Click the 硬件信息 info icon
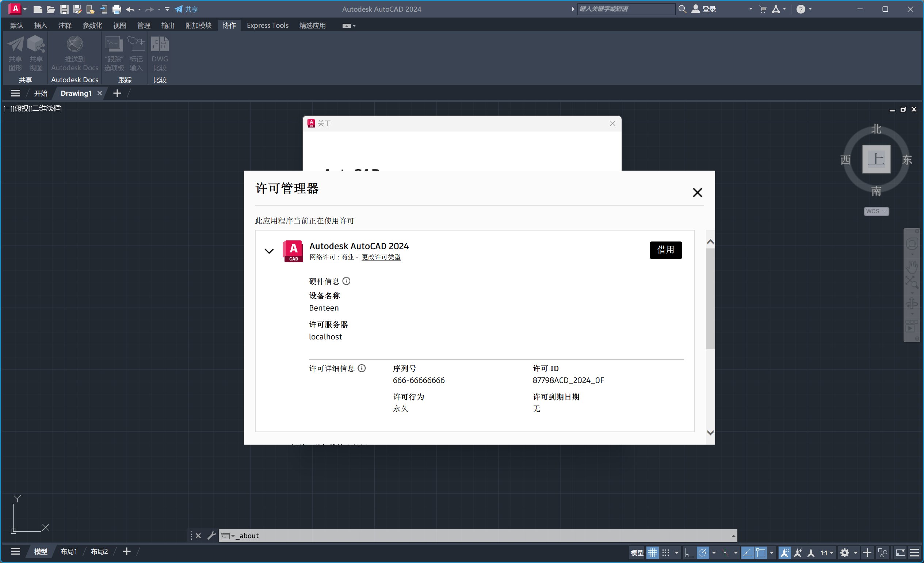Screen dimensions: 924x563 [347, 281]
